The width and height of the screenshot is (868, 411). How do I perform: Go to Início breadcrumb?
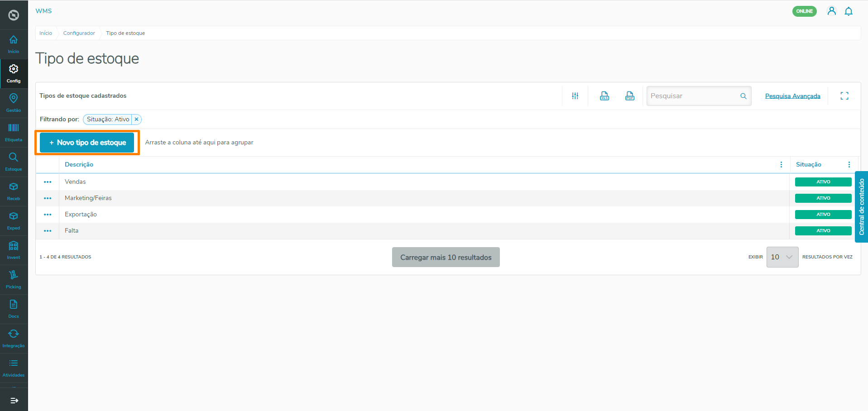click(46, 33)
